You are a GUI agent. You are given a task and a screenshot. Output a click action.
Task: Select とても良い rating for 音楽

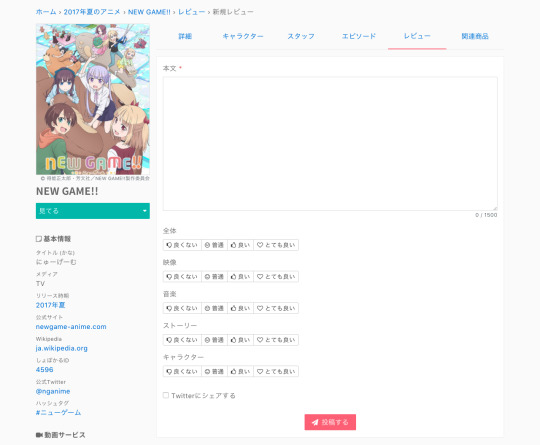click(276, 308)
